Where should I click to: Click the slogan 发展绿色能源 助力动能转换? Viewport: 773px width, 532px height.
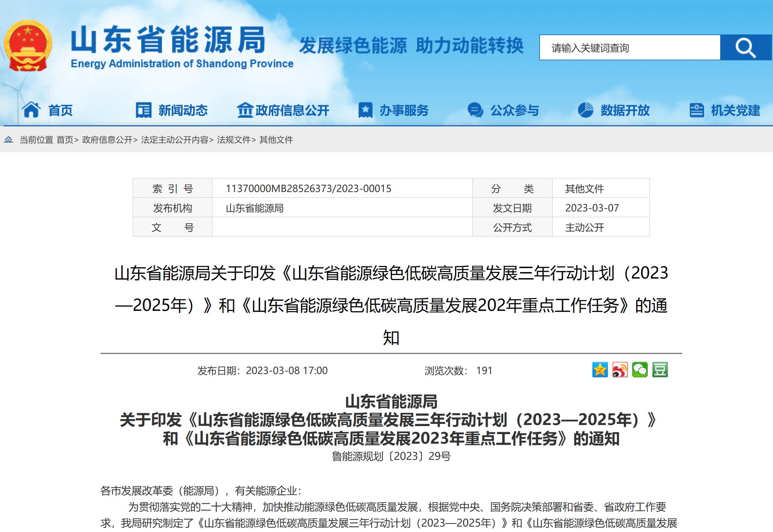pyautogui.click(x=411, y=46)
